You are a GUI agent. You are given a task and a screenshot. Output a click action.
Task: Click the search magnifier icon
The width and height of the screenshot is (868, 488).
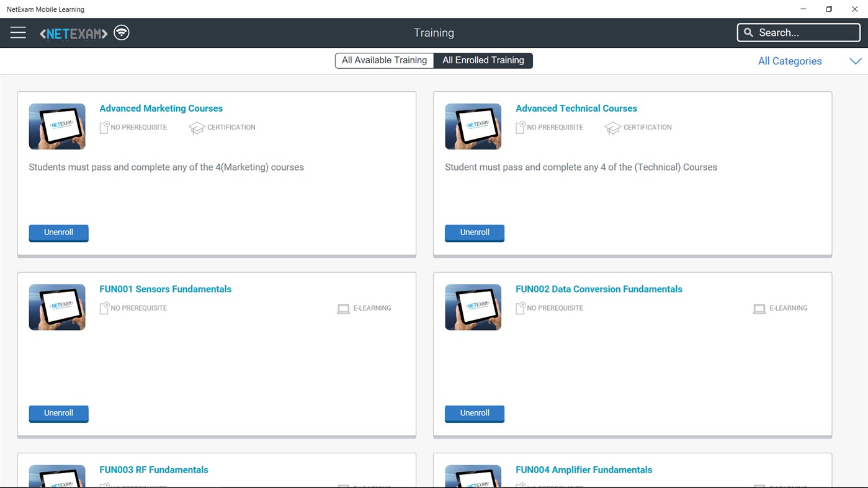(748, 32)
